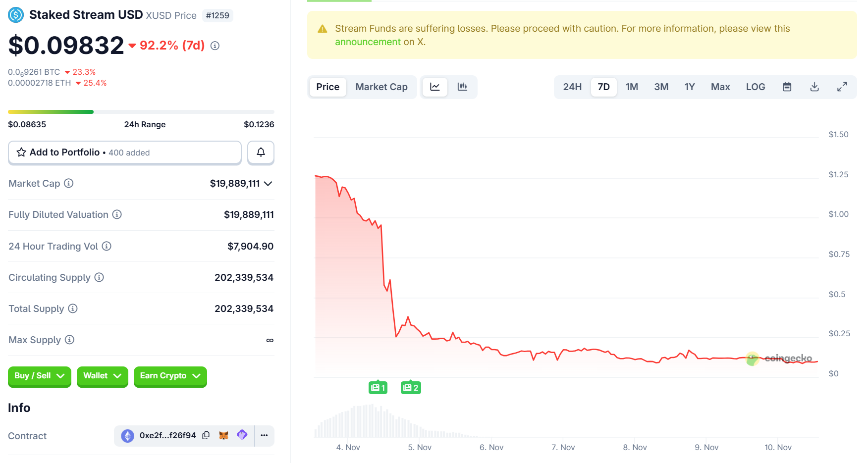This screenshot has height=463, width=868.
Task: Open news marker 1 on the chart
Action: pos(378,387)
